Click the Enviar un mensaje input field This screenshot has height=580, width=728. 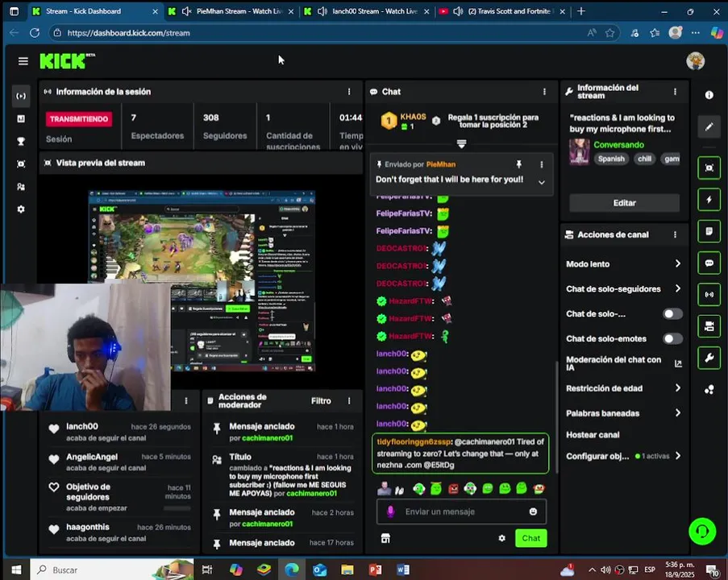tap(461, 512)
